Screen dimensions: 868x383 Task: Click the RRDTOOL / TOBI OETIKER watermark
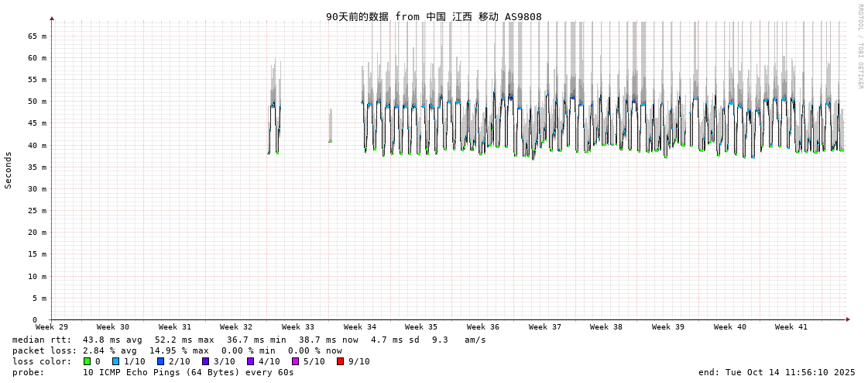859,47
